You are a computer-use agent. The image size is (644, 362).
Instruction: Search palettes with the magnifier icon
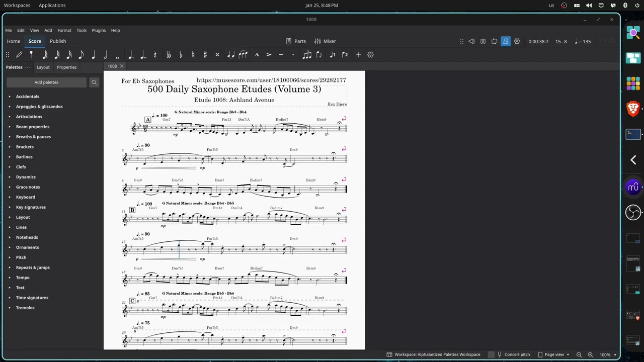tap(94, 82)
